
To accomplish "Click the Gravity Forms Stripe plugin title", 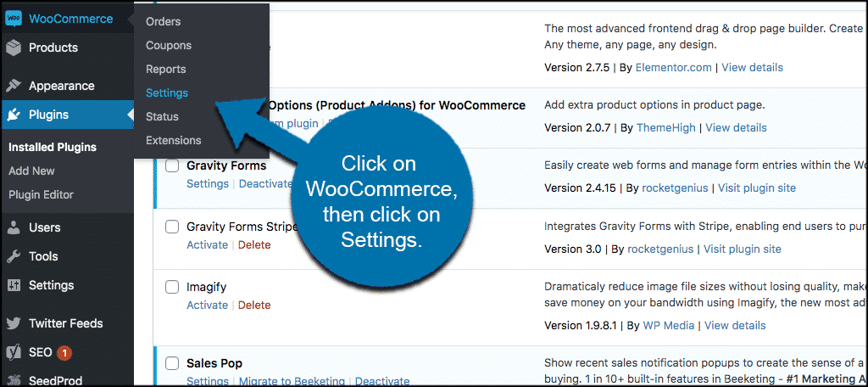I will (242, 227).
